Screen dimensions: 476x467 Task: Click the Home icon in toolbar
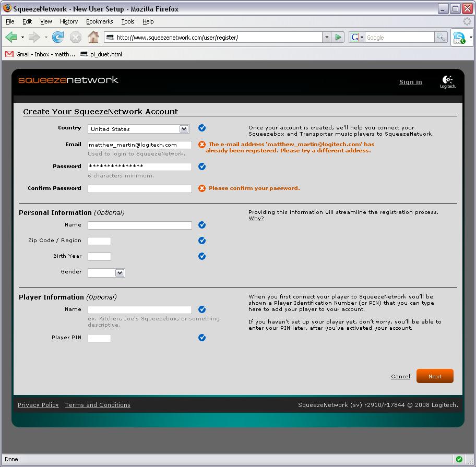93,37
